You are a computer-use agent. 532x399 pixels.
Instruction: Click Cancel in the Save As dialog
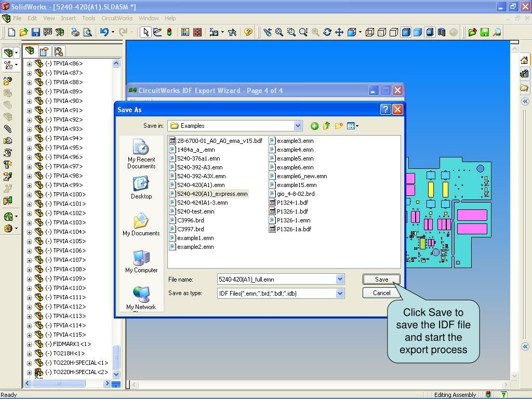[381, 293]
